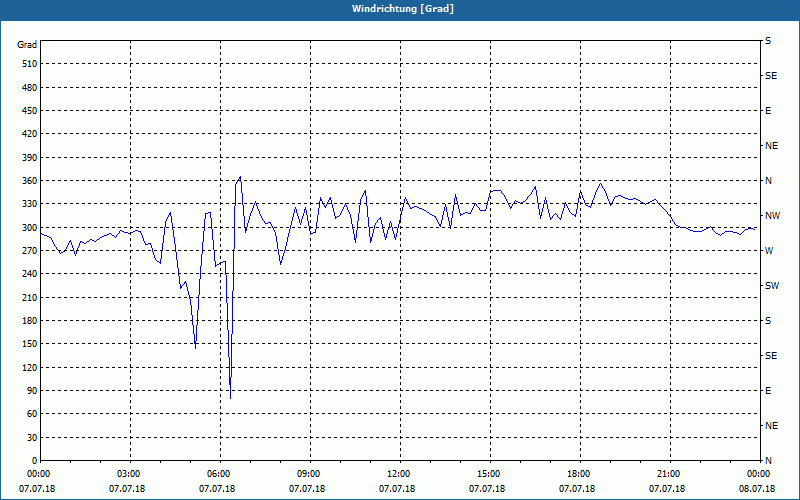Click the 07.07.18 date under 18:00
Viewport: 800px width, 500px height.
(577, 489)
